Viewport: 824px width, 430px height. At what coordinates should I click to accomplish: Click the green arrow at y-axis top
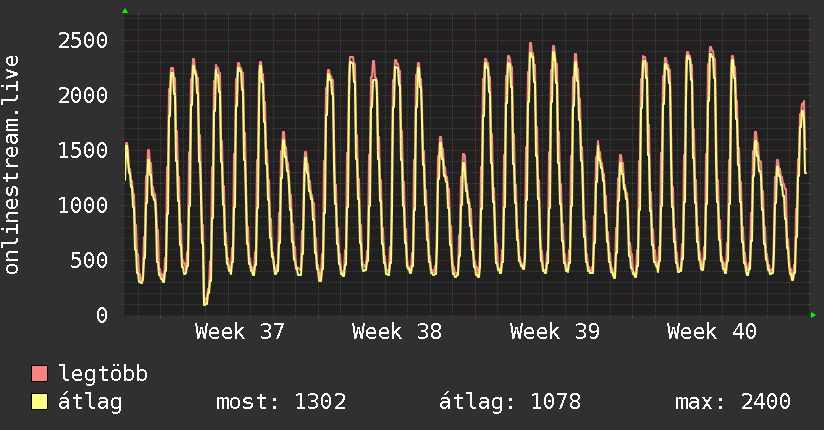click(125, 11)
